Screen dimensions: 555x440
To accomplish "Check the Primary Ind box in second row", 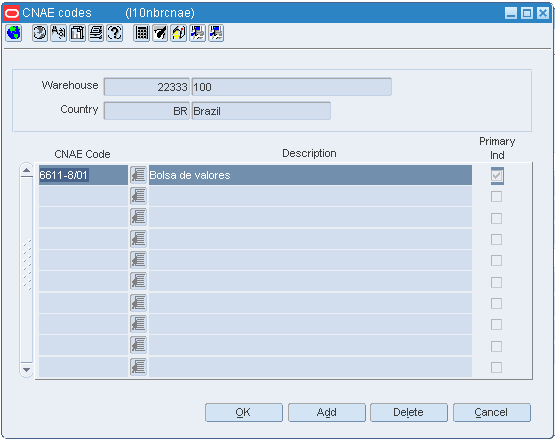I will pyautogui.click(x=497, y=196).
